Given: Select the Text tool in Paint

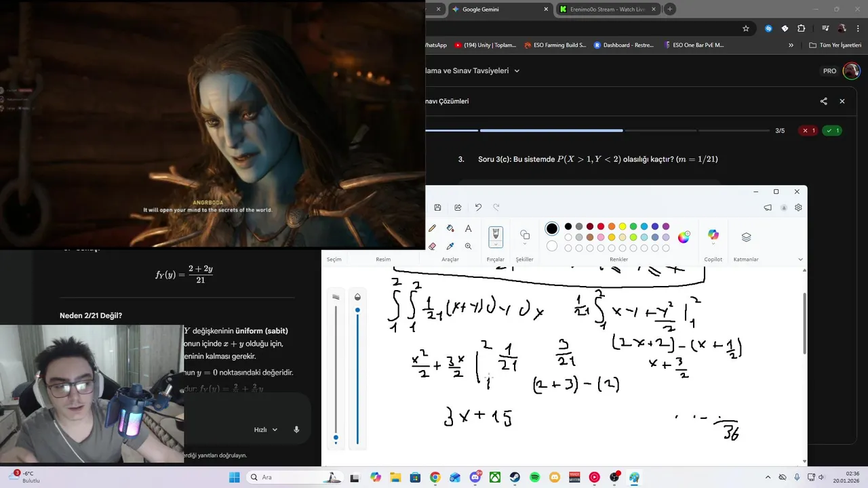Looking at the screenshot, I should pyautogui.click(x=468, y=228).
